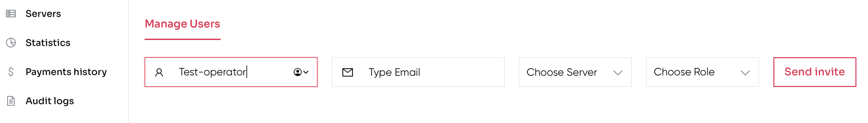Go to Statistics in the sidebar
The height and width of the screenshot is (123, 868).
click(x=48, y=43)
